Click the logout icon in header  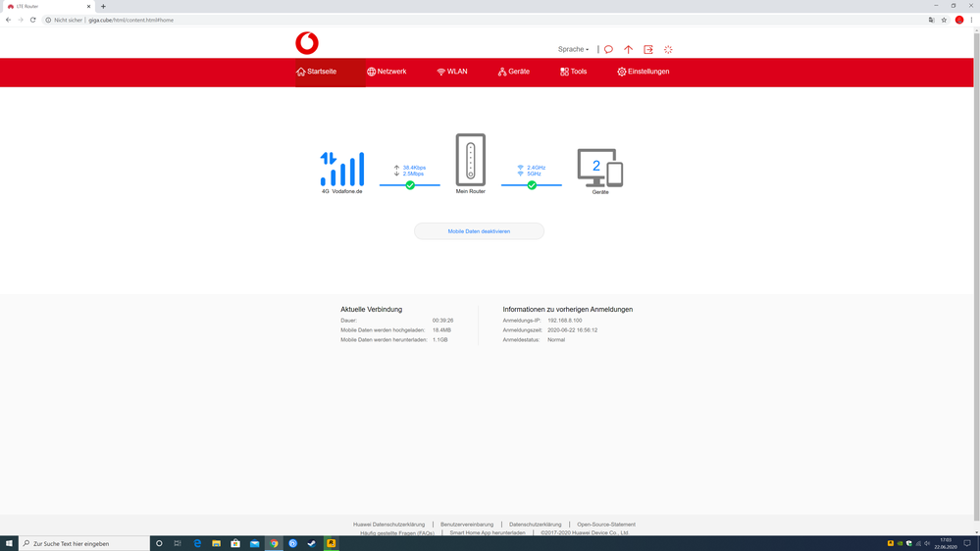[x=648, y=49]
